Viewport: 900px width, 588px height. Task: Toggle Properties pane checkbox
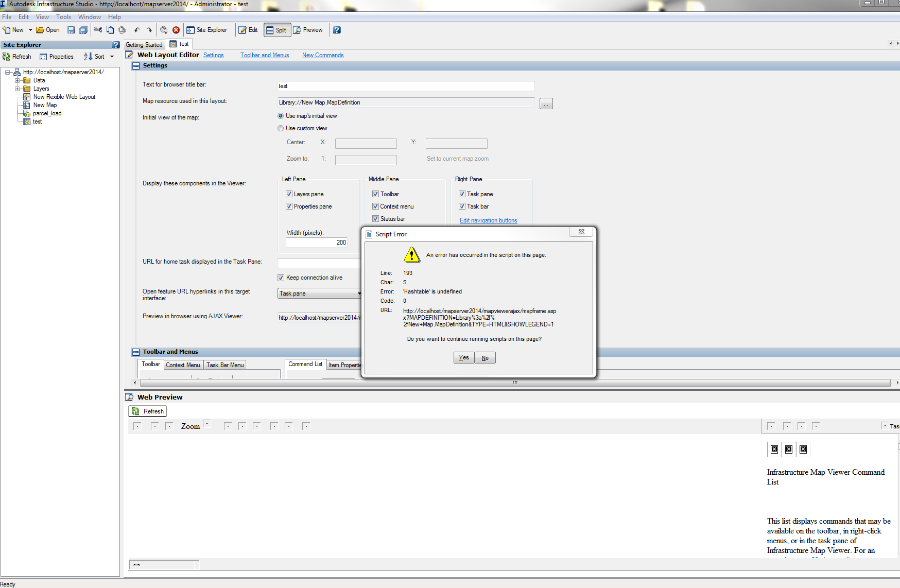click(x=289, y=206)
